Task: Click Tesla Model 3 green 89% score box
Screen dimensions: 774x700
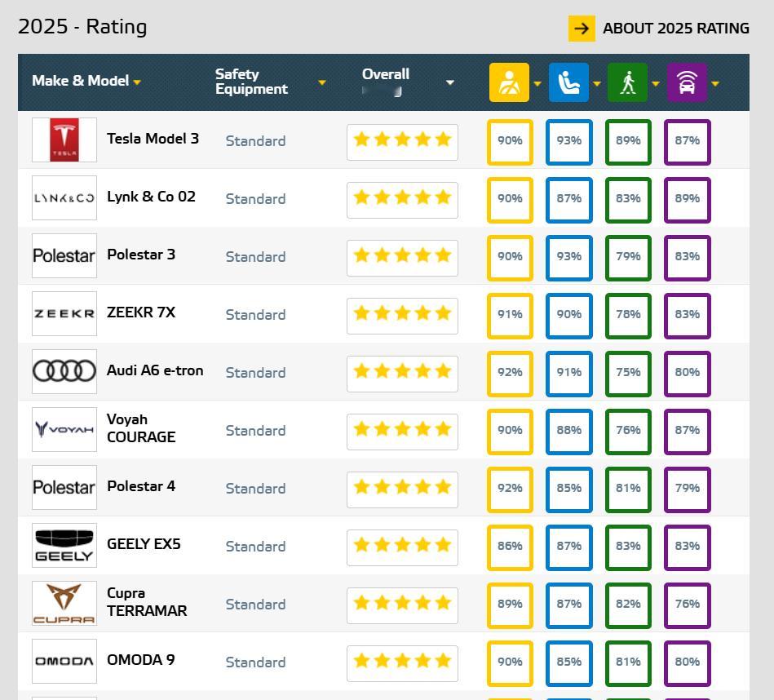Action: 628,142
